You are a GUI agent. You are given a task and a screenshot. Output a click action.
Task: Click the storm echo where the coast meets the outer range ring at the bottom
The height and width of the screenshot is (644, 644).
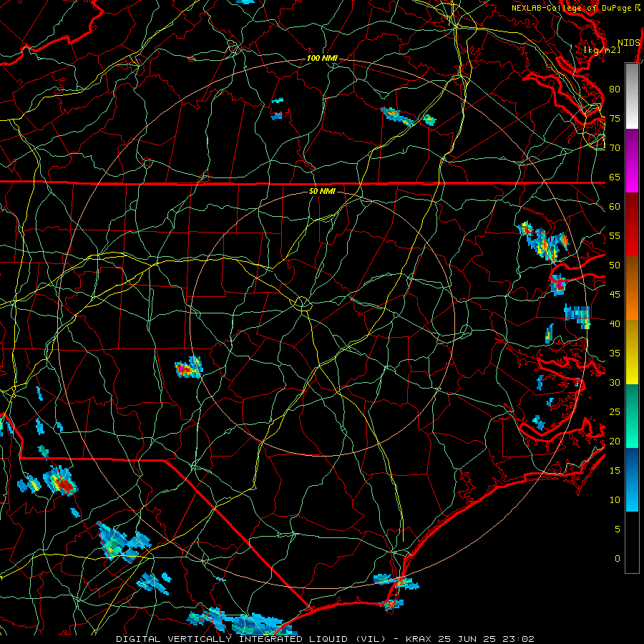[396, 581]
